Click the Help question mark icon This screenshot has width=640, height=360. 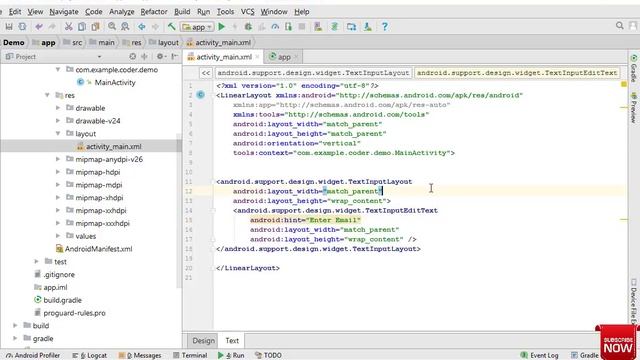pyautogui.click(x=384, y=27)
